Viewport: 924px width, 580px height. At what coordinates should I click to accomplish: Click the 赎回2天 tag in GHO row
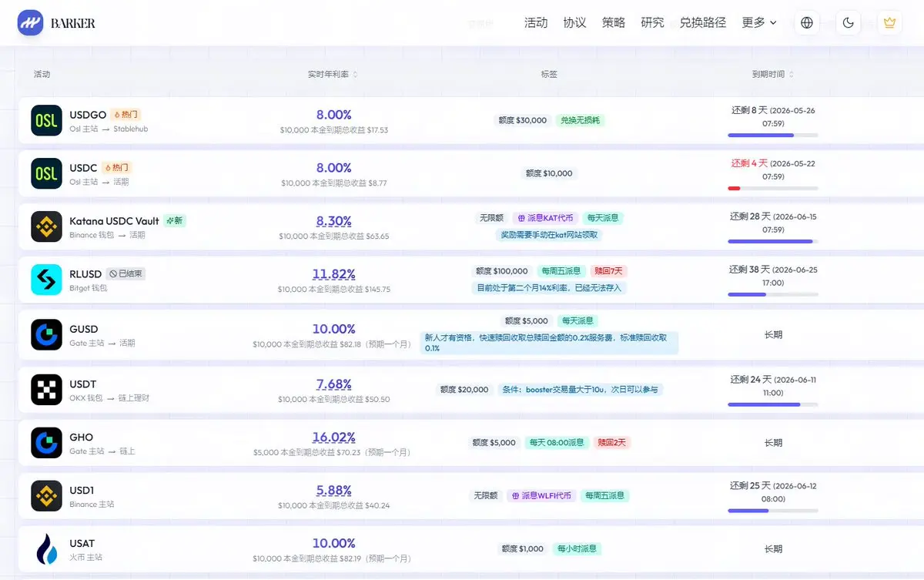click(x=611, y=442)
